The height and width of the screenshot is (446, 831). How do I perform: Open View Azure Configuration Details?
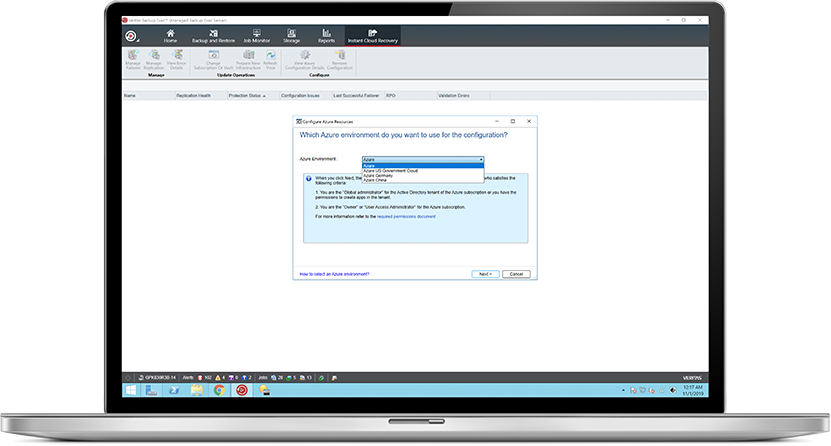pos(304,59)
